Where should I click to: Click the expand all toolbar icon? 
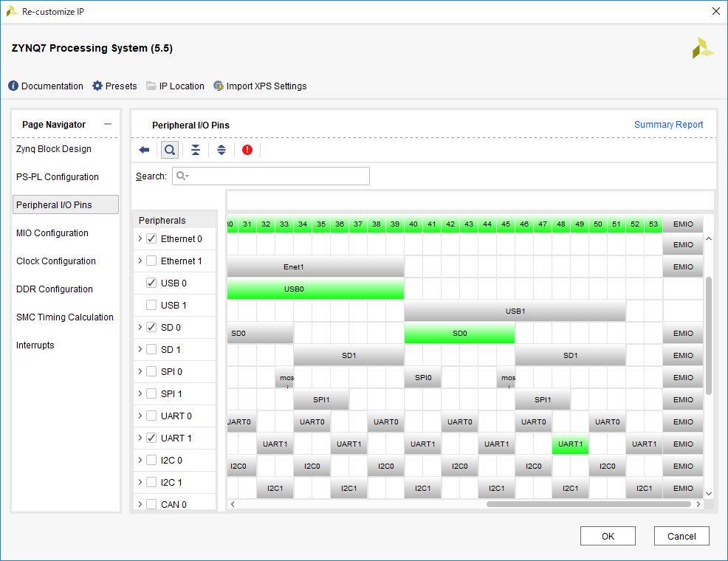(222, 150)
